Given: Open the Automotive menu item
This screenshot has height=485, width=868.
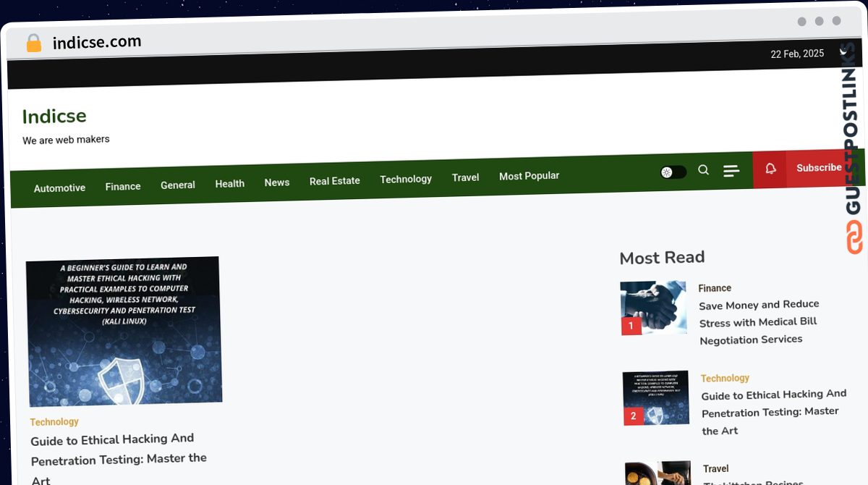Looking at the screenshot, I should tap(59, 187).
